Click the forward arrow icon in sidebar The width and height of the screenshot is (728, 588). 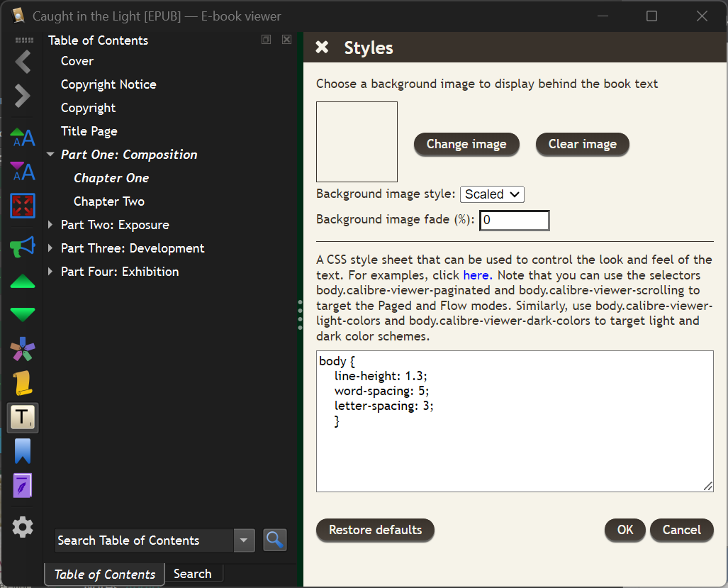(23, 96)
